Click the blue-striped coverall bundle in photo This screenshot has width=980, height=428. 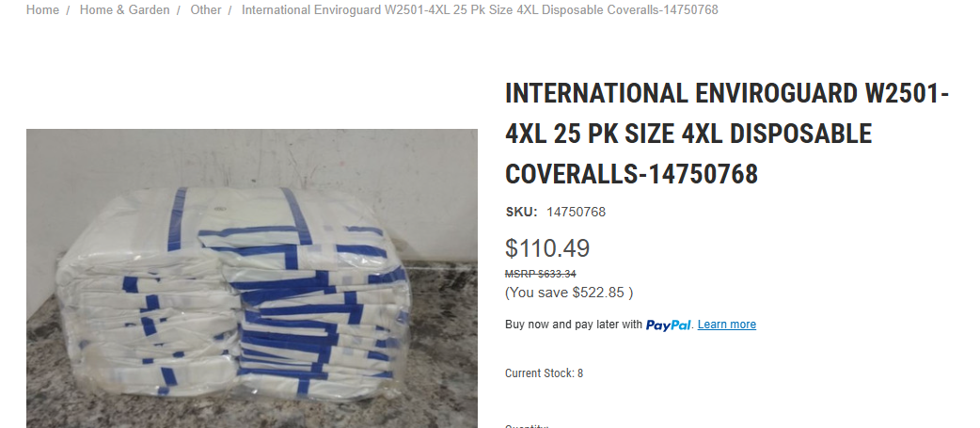pos(232,293)
